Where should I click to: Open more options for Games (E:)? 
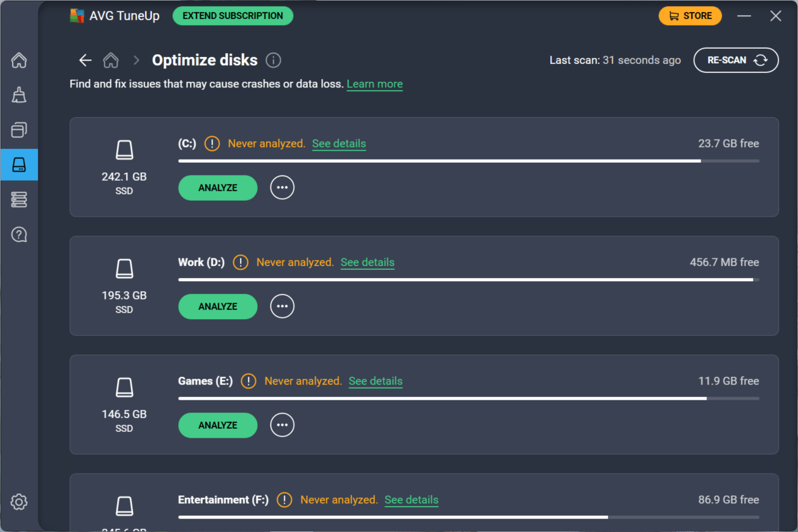point(282,425)
